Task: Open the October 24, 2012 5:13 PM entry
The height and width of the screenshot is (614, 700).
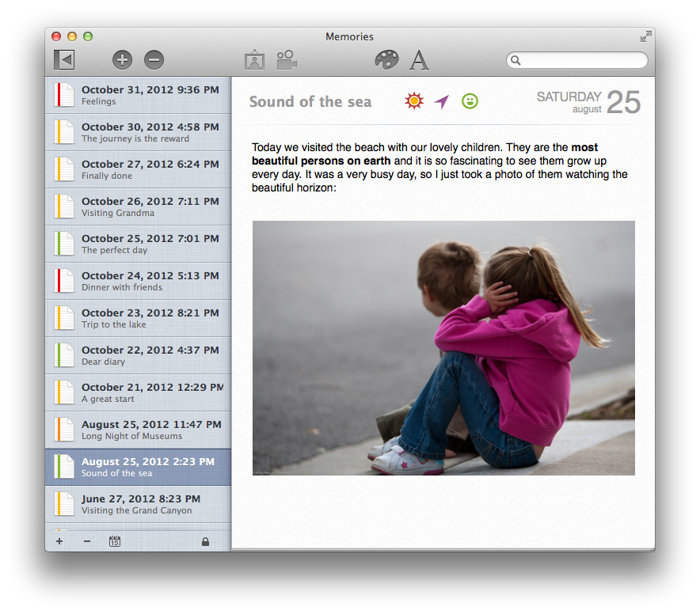Action: 138,281
